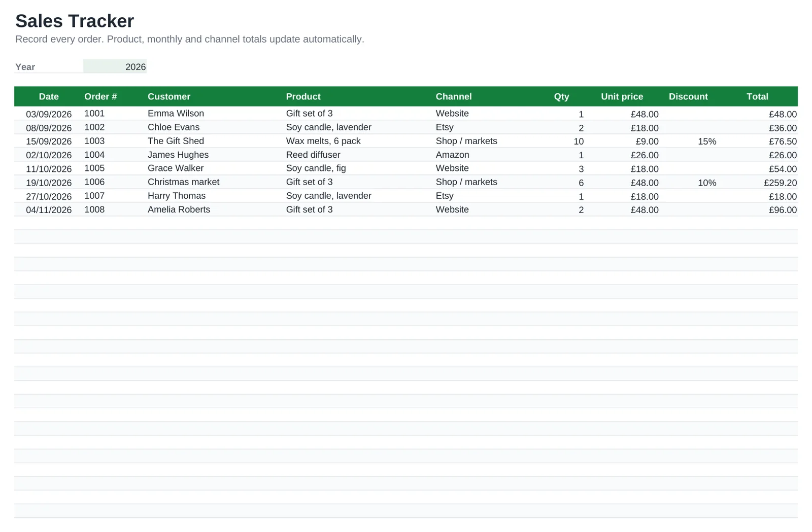Click order number 1002
Viewport: 812px width, 532px height.
(94, 127)
